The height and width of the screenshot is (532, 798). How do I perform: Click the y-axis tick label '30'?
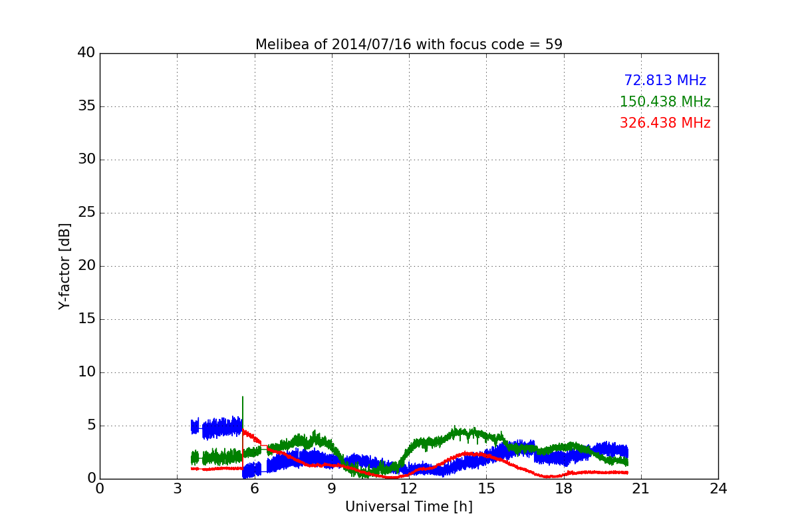point(86,160)
